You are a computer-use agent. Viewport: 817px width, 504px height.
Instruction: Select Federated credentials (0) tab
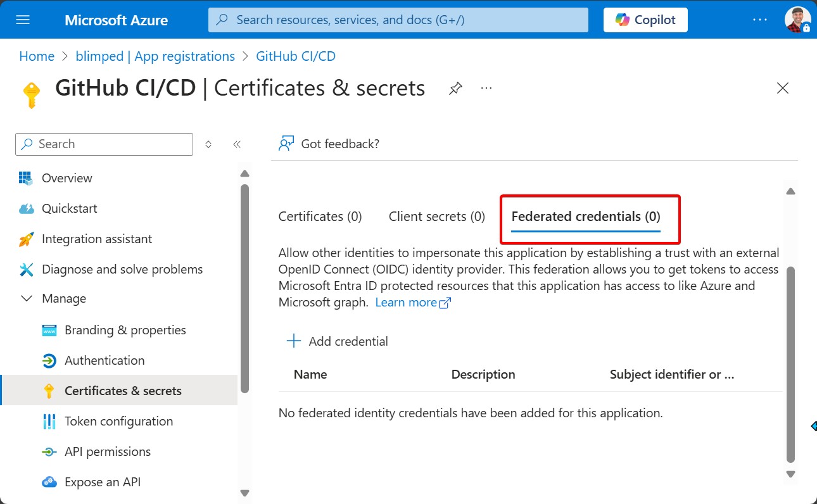pos(586,217)
